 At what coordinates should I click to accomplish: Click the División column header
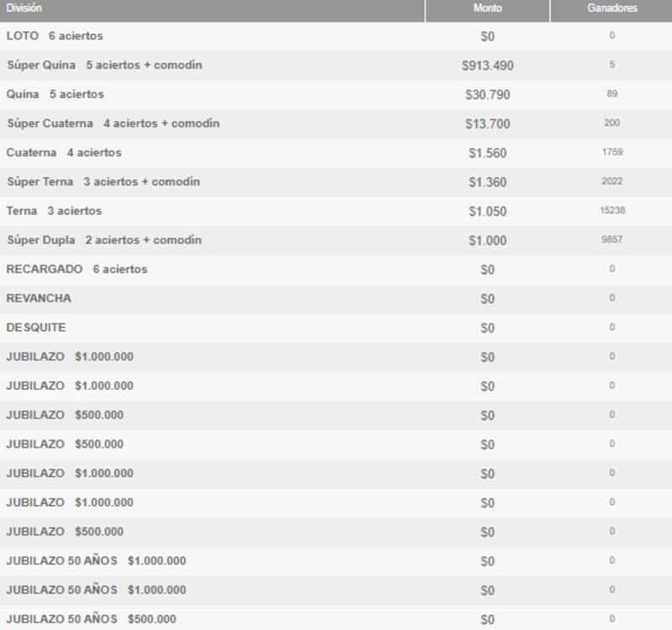25,8
